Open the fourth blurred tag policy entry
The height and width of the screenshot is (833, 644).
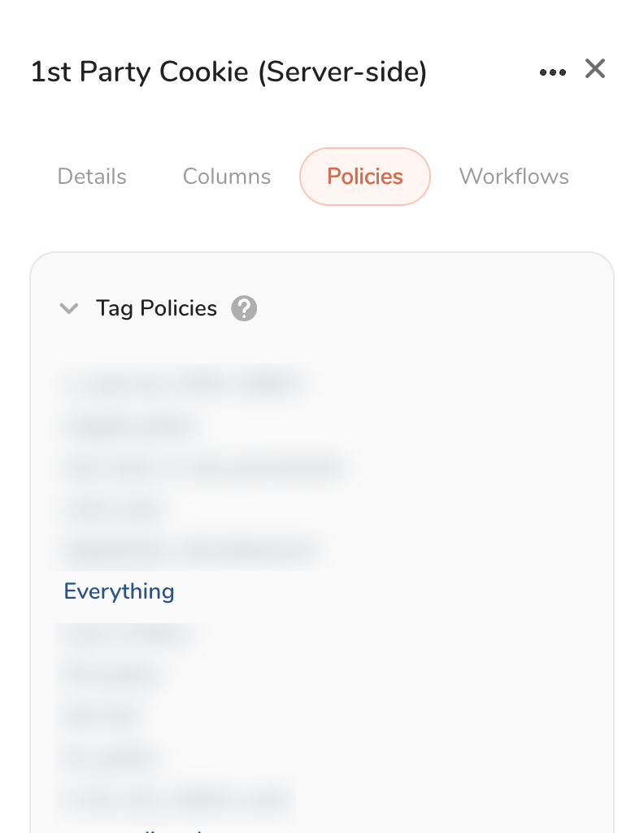(114, 510)
